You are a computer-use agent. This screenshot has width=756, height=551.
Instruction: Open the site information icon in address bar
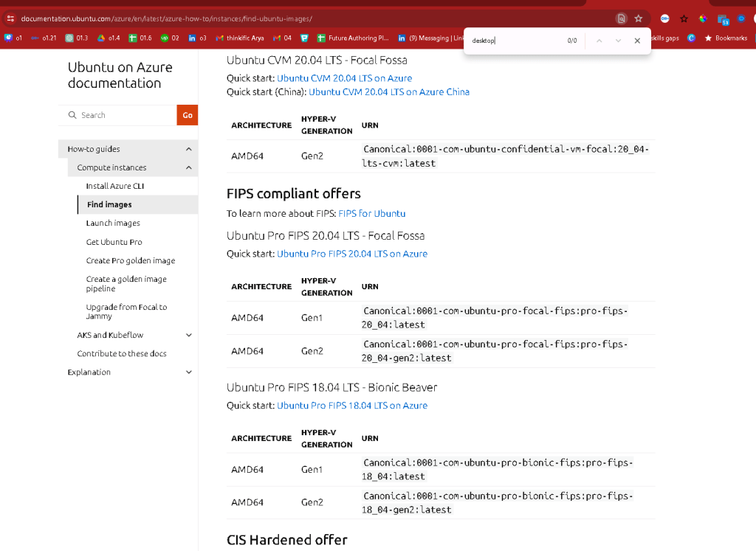[10, 18]
